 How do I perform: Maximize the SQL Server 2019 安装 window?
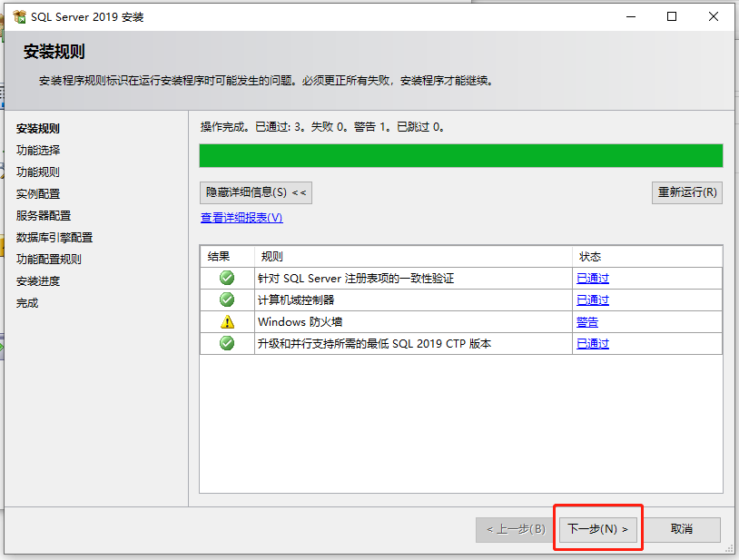(672, 17)
